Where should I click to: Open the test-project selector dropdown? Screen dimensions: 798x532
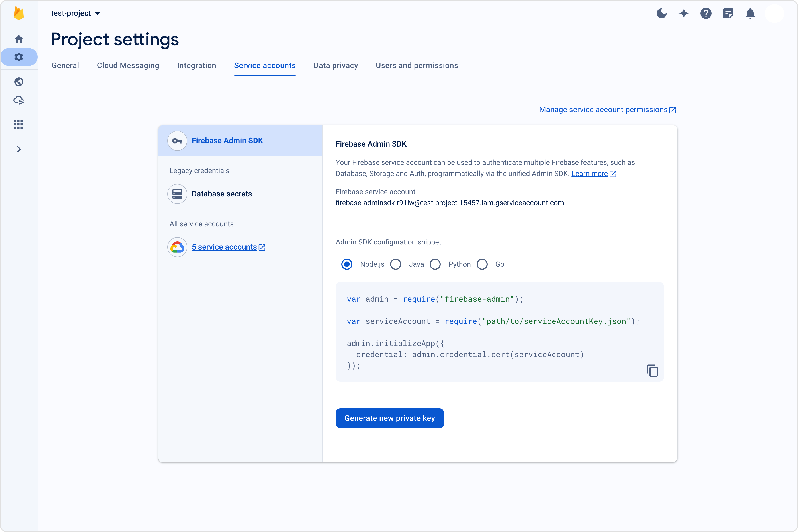click(75, 13)
